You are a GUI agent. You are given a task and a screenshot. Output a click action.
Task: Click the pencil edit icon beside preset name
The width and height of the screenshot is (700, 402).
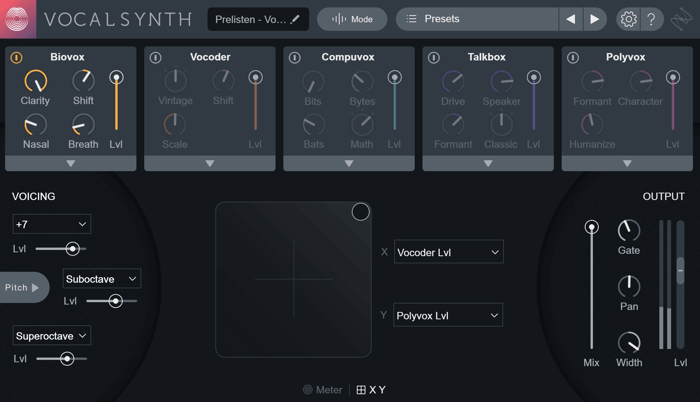coord(295,19)
